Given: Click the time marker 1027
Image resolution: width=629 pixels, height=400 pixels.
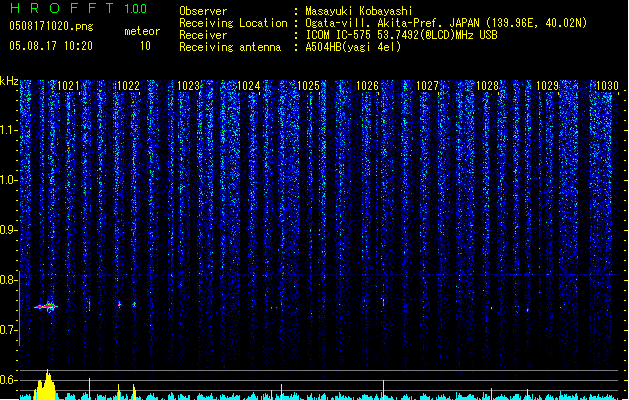Looking at the screenshot, I should click(428, 86).
